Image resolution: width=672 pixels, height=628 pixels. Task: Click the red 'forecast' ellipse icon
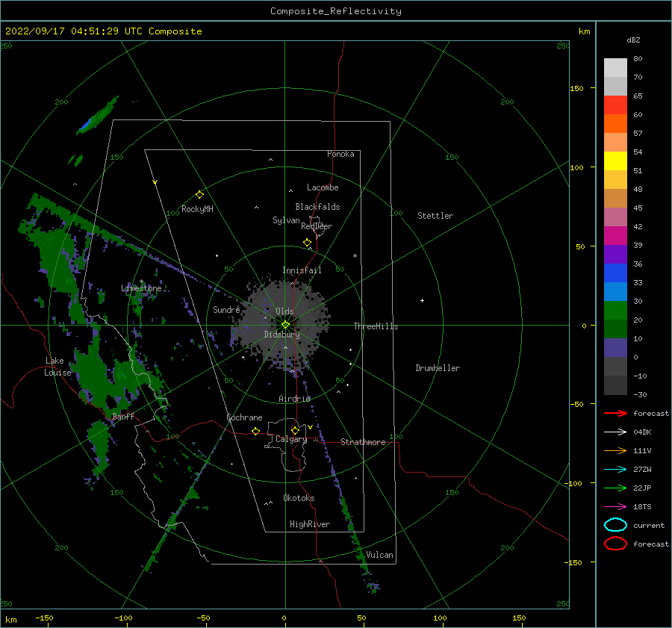coord(615,544)
